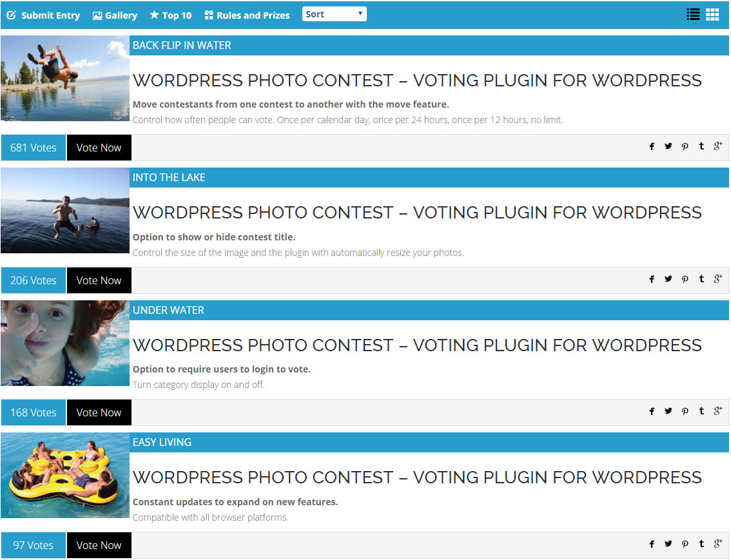
Task: Pin Easy Living entry on Pinterest
Action: click(685, 544)
